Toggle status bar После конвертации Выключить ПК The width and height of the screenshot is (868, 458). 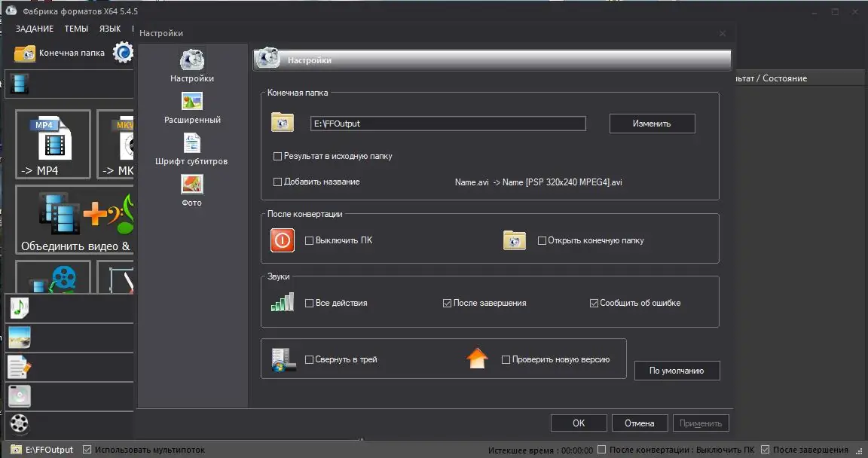(602, 450)
